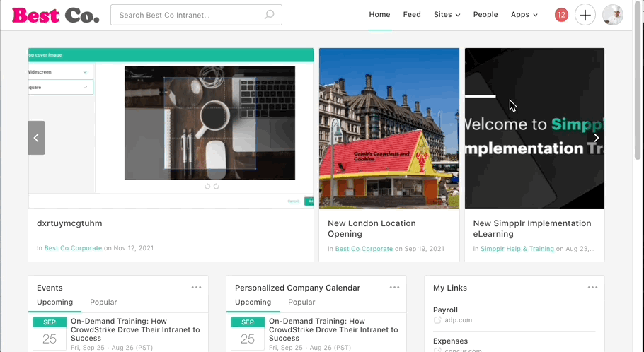Click Sep 25 date icon in Company Calendar
The width and height of the screenshot is (644, 352).
point(248,334)
